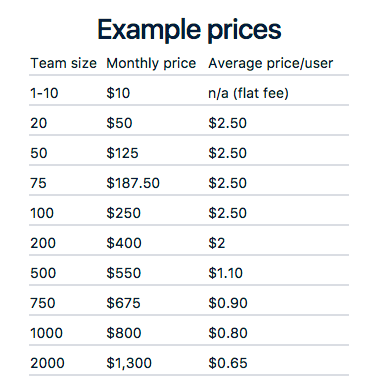Screen dimensions: 381x384
Task: Click the $2 average price cell
Action: coord(217,243)
